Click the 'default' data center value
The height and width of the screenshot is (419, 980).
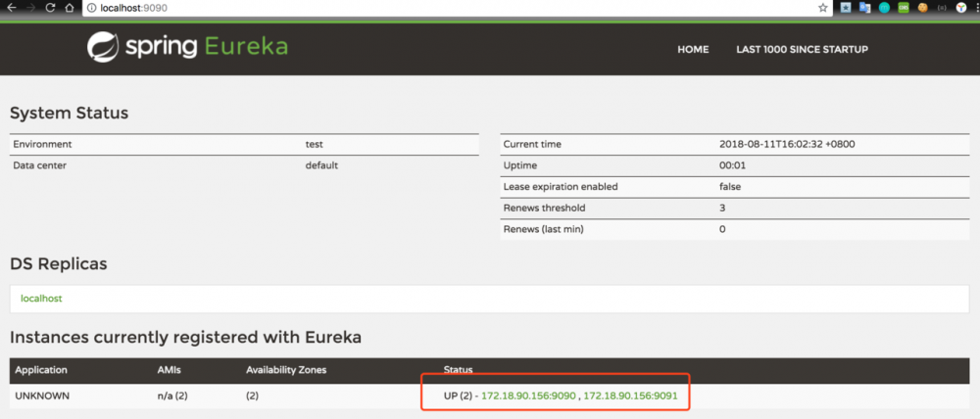click(x=321, y=165)
